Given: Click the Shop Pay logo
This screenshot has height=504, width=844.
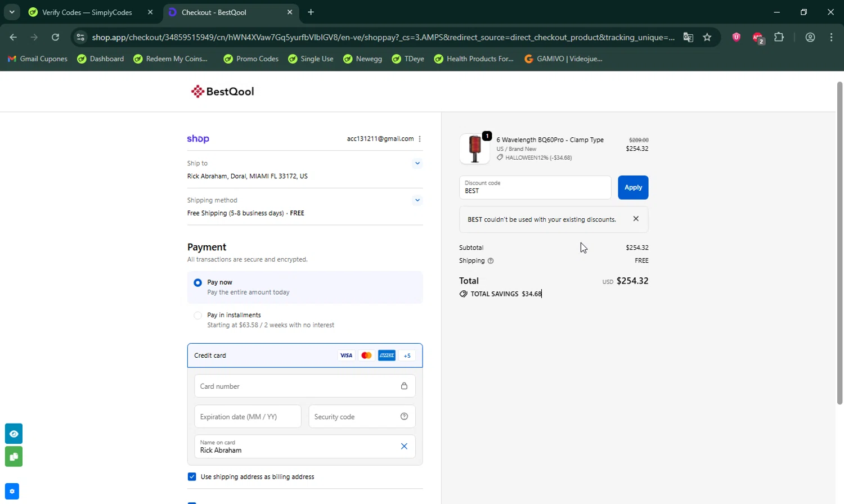Looking at the screenshot, I should 198,139.
